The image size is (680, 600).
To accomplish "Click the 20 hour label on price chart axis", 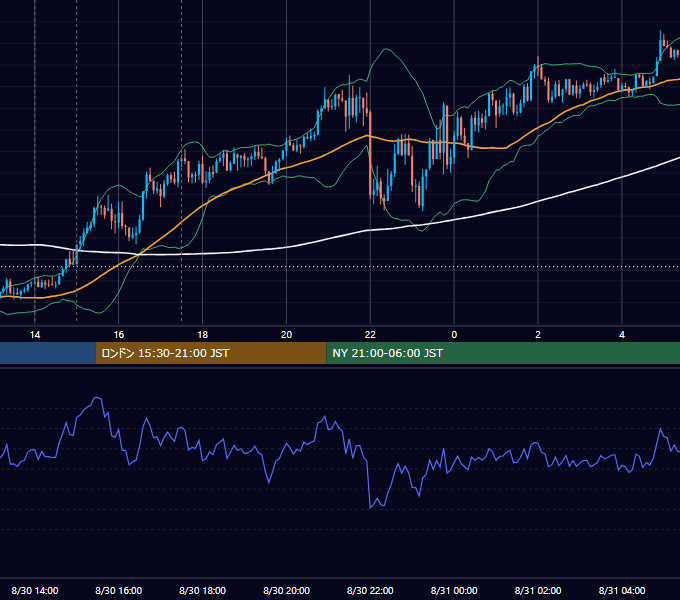I will coord(286,335).
